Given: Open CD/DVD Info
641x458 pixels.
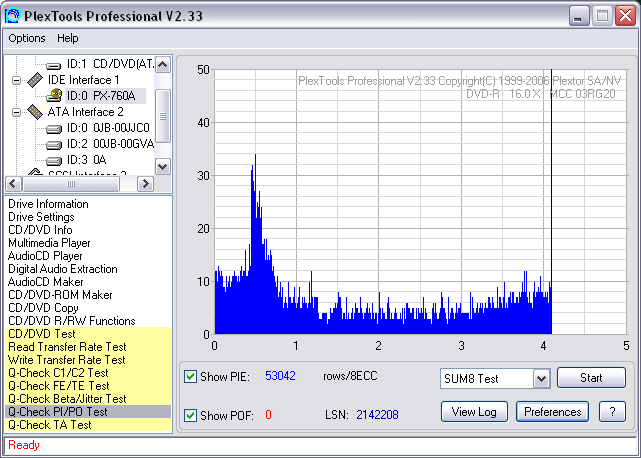Looking at the screenshot, I should 40,230.
